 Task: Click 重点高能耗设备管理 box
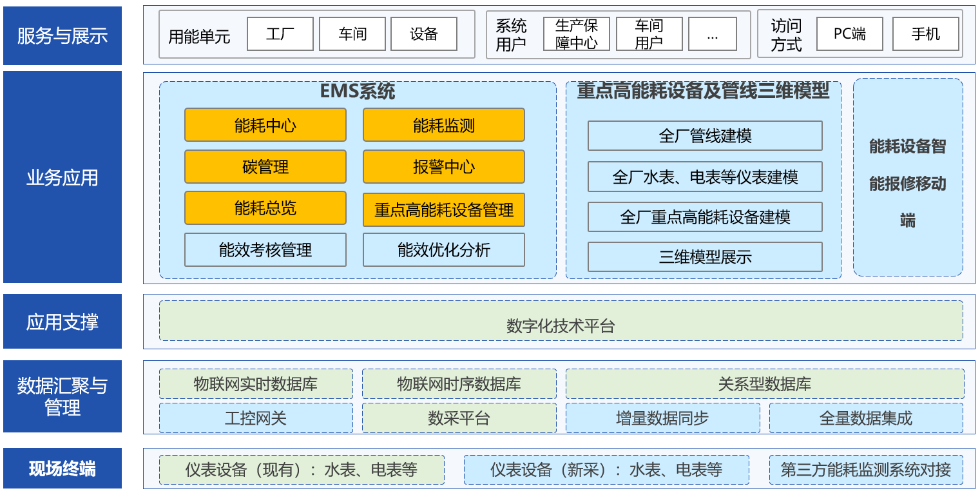tap(443, 210)
